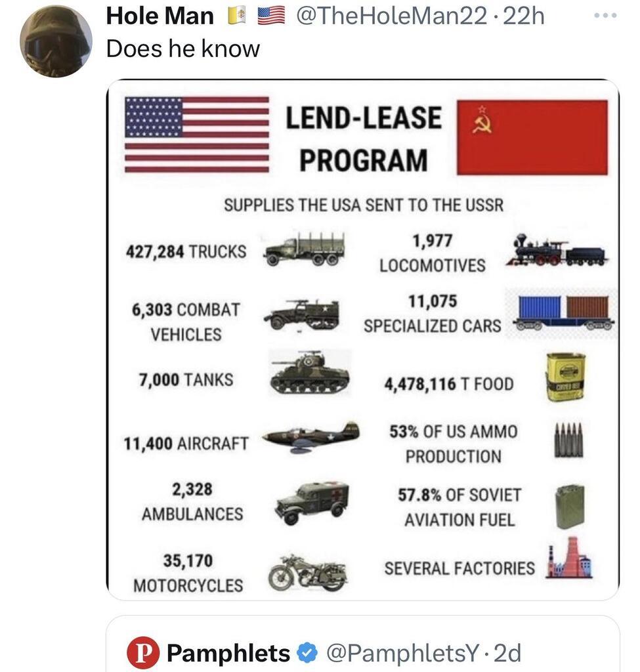Click the Pamphlets red P avatar
Viewport: 640px width, 672px height.
coord(143,653)
